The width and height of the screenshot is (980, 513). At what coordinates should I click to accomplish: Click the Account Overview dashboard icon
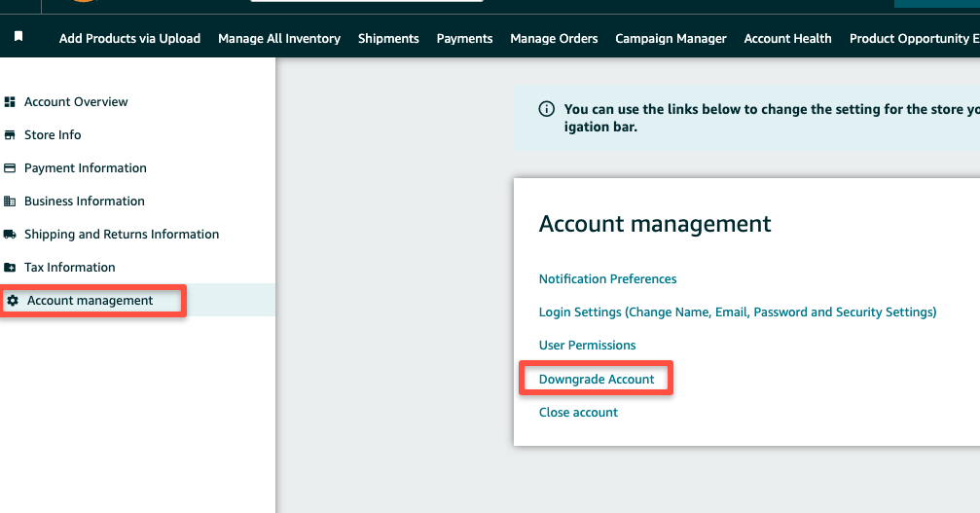[10, 102]
